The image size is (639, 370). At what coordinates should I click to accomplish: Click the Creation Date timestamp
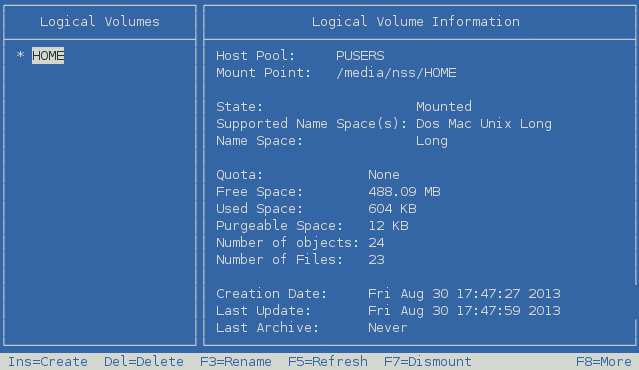click(464, 293)
